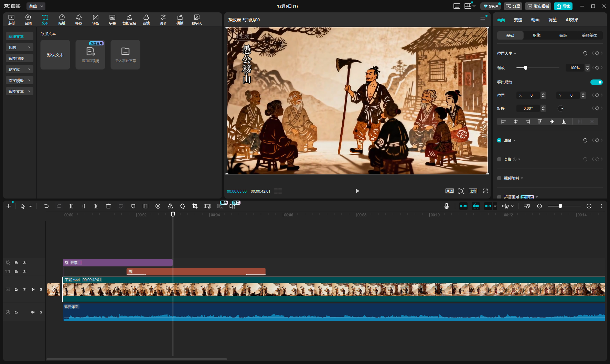Viewport: 610px width, 364px height.
Task: Open the 贴纸 stickers panel
Action: pos(62,20)
